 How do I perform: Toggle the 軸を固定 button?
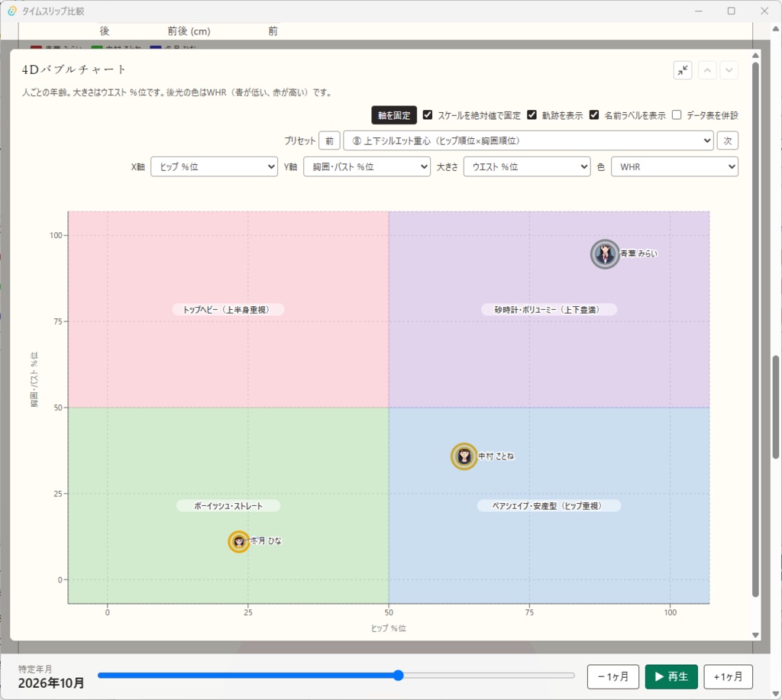[394, 115]
